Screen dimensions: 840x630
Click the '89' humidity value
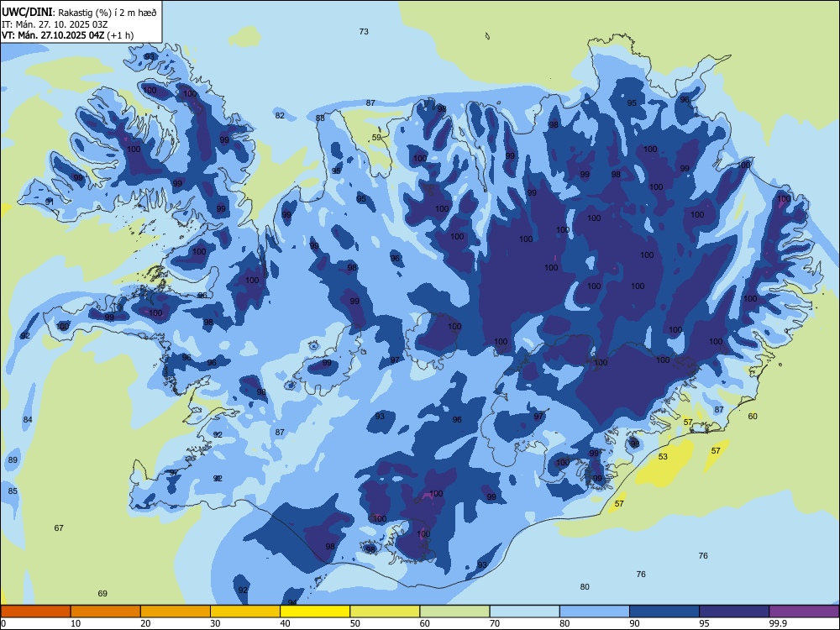click(x=13, y=459)
